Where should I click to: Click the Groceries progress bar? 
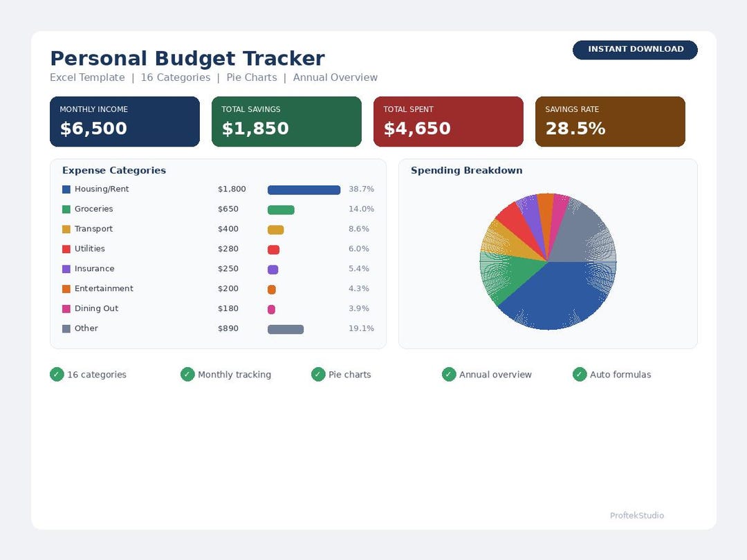281,210
